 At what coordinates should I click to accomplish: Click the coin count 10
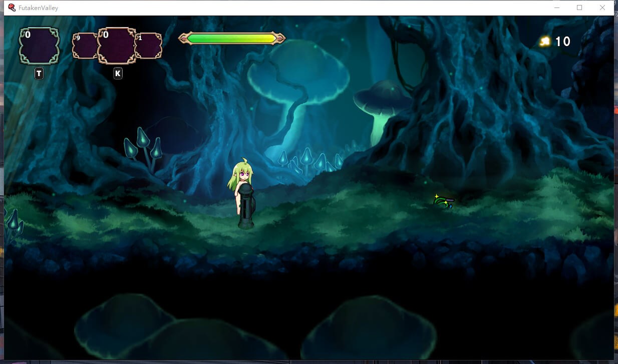point(563,42)
